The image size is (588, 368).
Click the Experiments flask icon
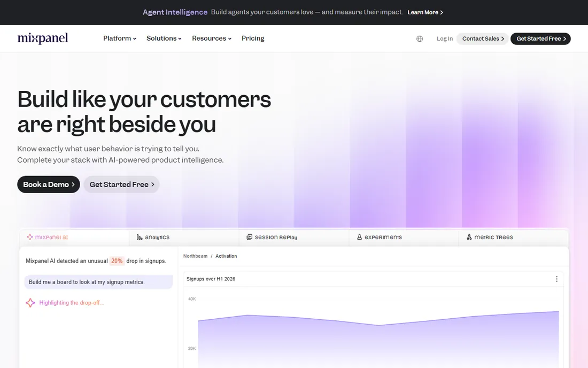[x=359, y=237]
